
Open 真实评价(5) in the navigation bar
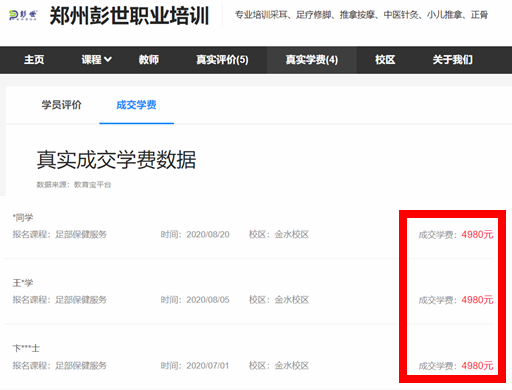222,60
